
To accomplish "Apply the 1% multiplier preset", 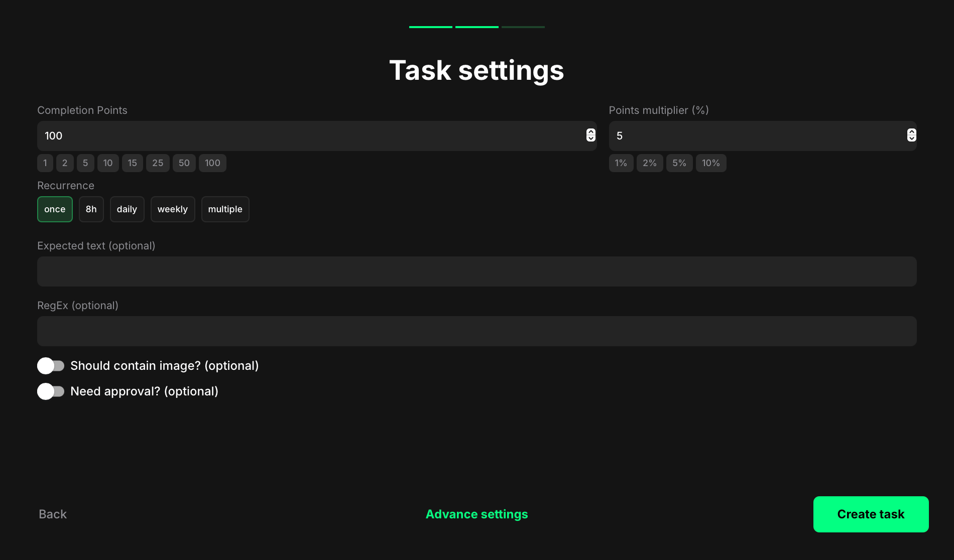I will [621, 163].
